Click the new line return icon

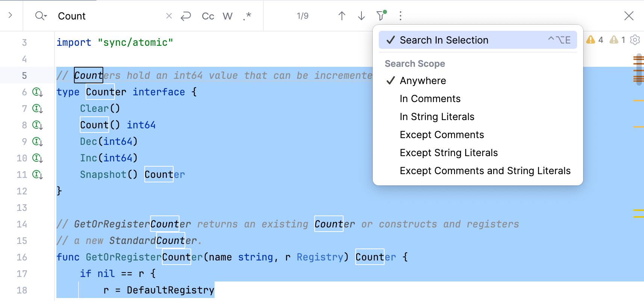pyautogui.click(x=186, y=16)
